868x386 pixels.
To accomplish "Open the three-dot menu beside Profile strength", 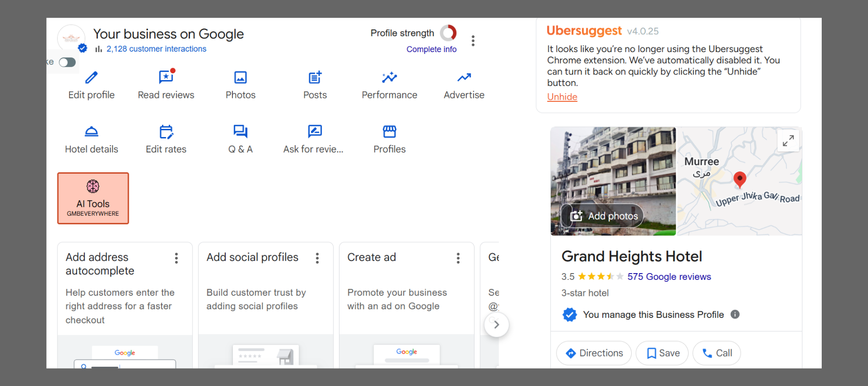I will click(x=473, y=41).
